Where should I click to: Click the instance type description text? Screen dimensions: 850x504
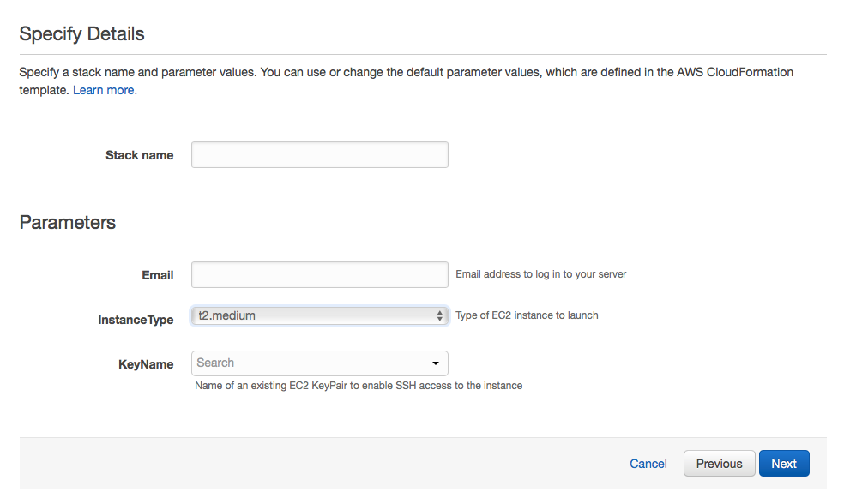pos(527,315)
